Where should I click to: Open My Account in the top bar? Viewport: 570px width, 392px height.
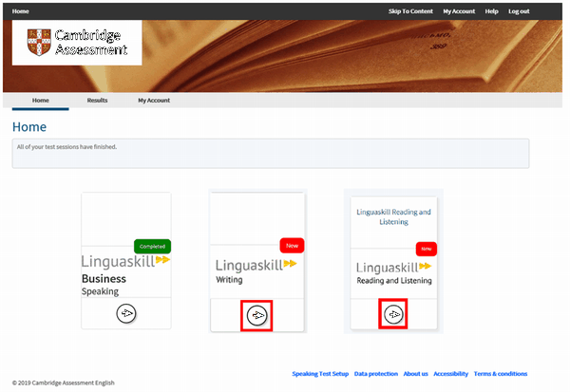tap(459, 11)
